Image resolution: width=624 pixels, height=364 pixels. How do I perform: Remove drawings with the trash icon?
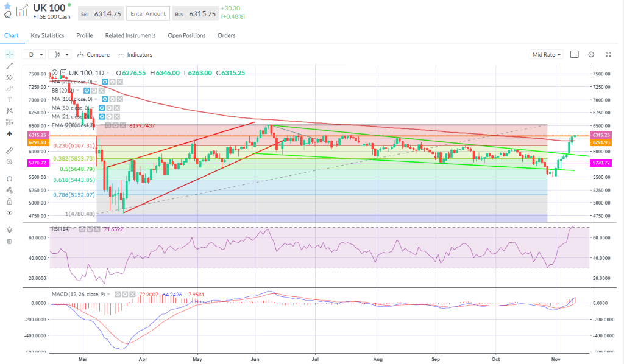pos(10,241)
